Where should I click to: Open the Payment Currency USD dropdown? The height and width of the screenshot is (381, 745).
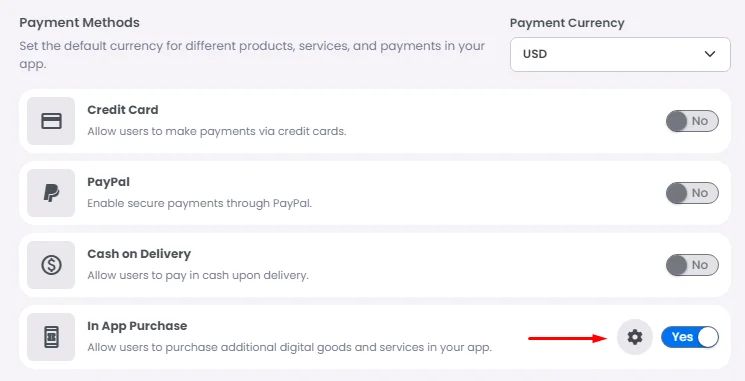(620, 55)
